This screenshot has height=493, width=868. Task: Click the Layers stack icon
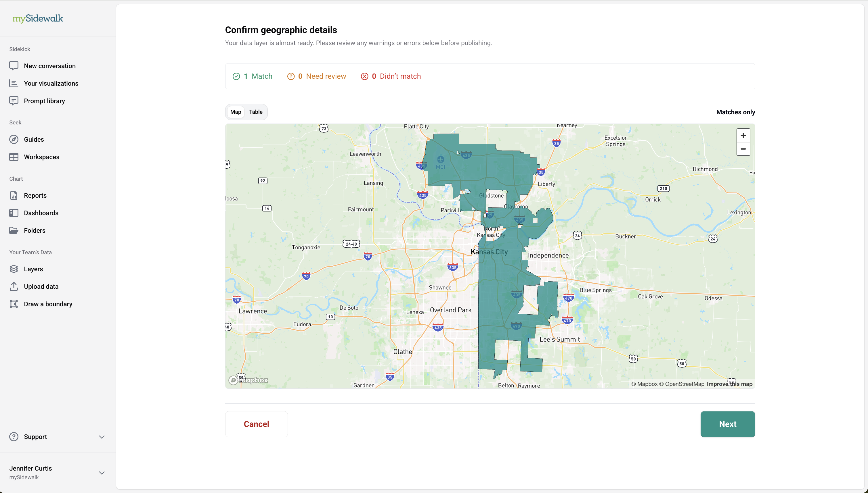click(14, 269)
